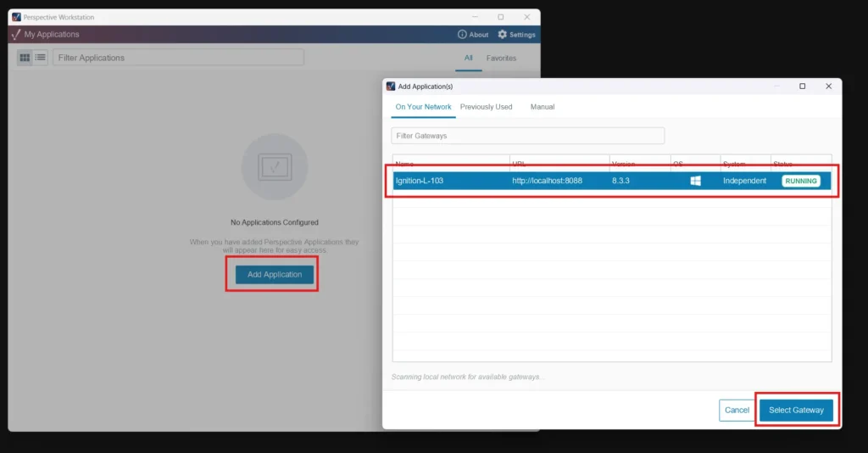Focus the Filter Gateways field
The image size is (868, 453).
(527, 136)
